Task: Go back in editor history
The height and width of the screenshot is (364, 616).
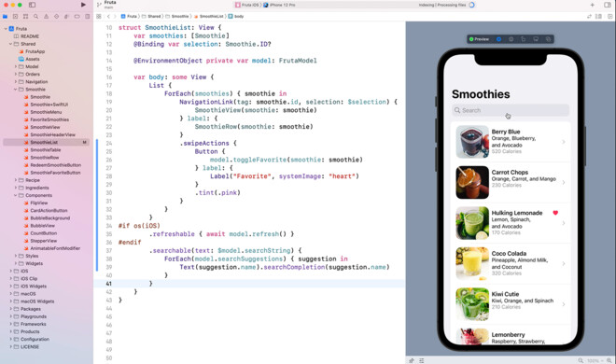Action: click(108, 17)
